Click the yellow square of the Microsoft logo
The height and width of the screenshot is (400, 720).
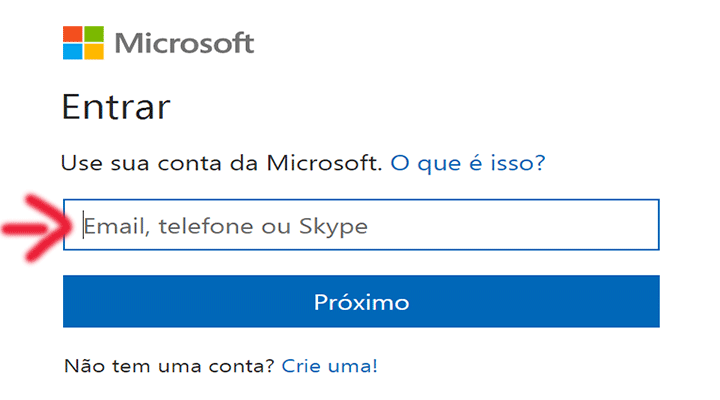[94, 51]
